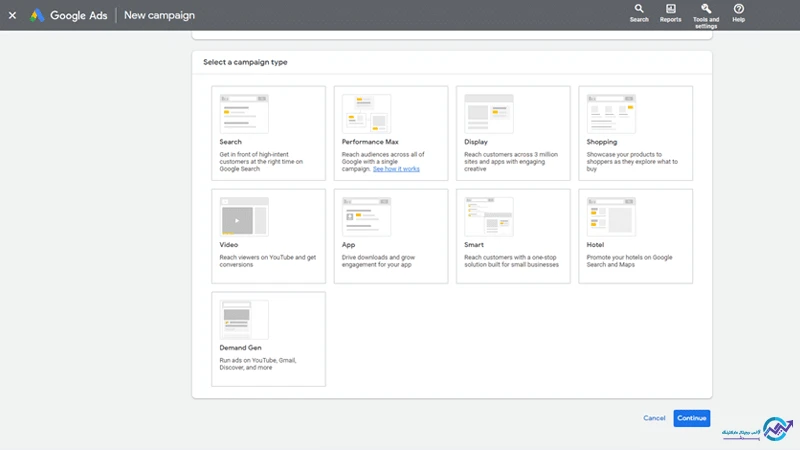Click the Video campaign thumbnail illustration

(244, 216)
